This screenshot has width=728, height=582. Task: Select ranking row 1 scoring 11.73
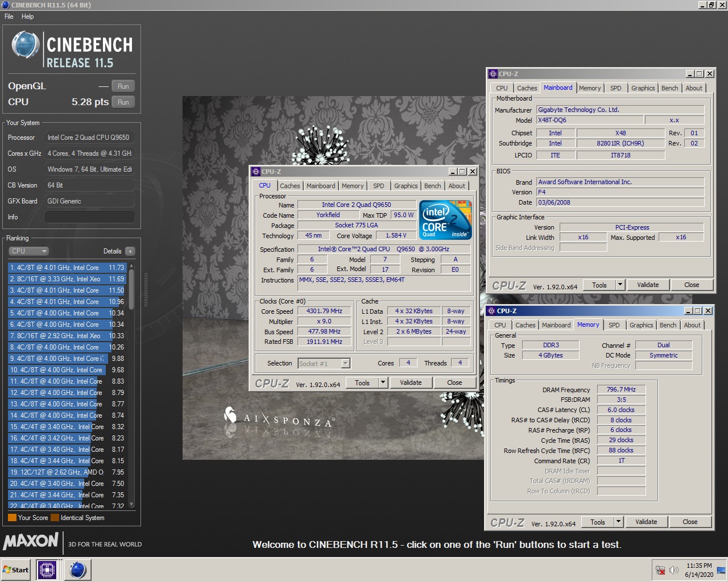[67, 268]
